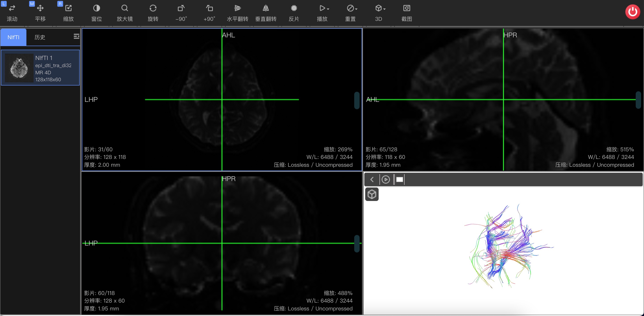Click the 厚度: 2.00 mm text

(x=102, y=165)
